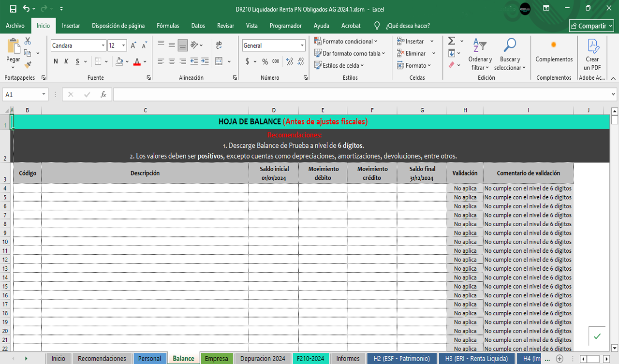
Task: Click the Paste (Pegar) clipboard icon
Action: pos(13,46)
